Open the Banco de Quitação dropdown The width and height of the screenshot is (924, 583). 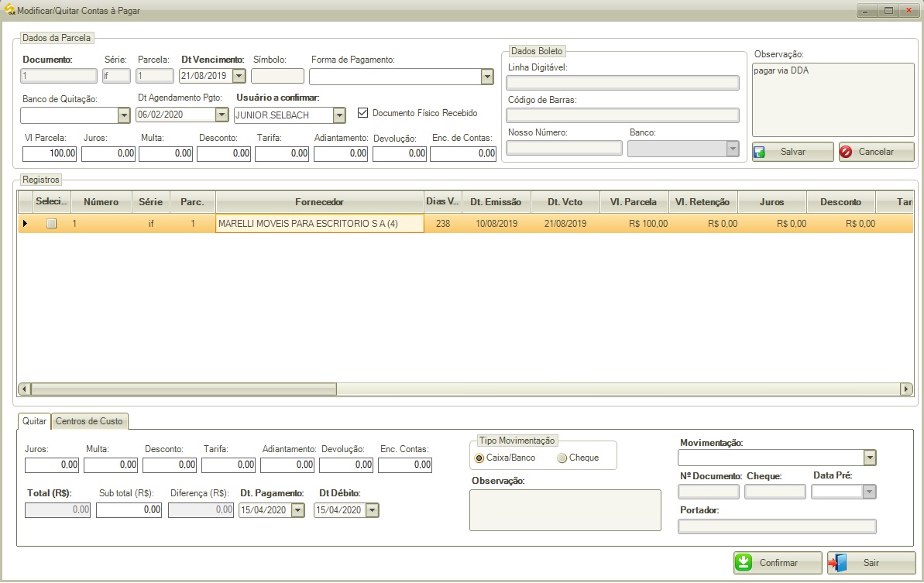[123, 115]
